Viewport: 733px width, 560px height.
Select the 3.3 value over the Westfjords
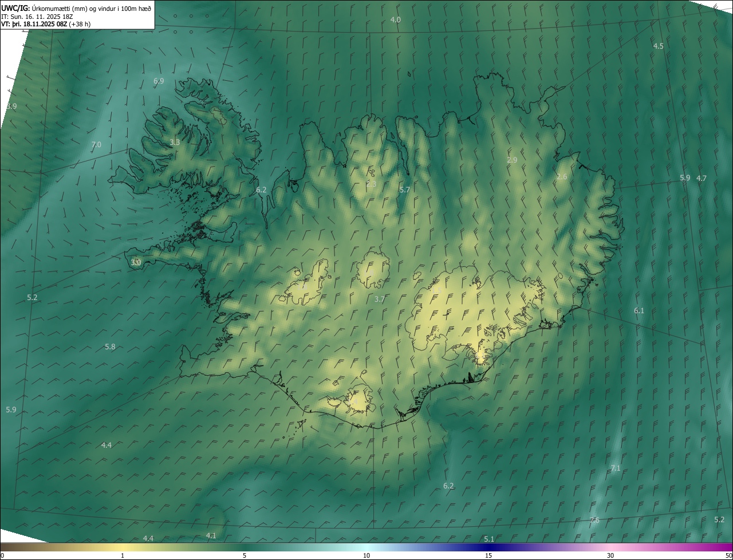click(x=175, y=143)
